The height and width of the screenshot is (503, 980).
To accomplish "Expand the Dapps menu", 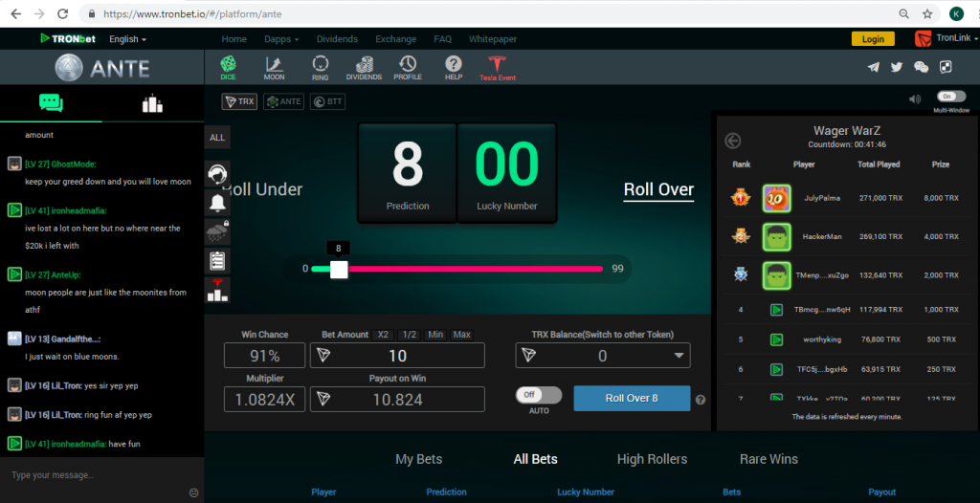I will click(281, 39).
